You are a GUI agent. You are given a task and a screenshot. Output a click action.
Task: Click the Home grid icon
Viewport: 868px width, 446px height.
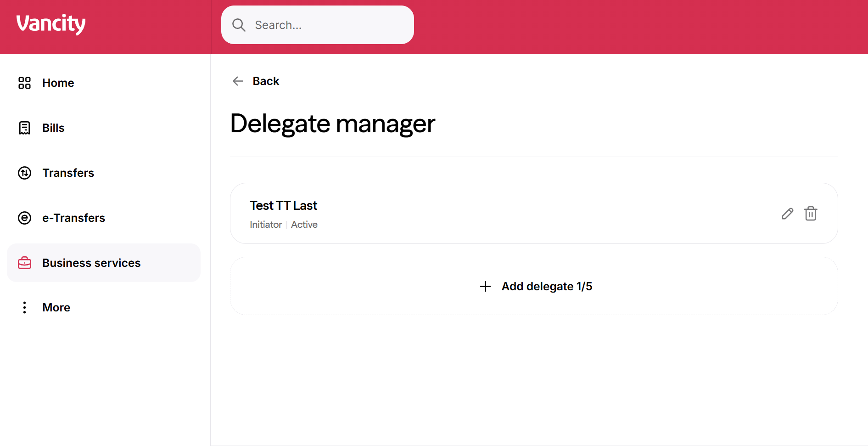tap(24, 83)
